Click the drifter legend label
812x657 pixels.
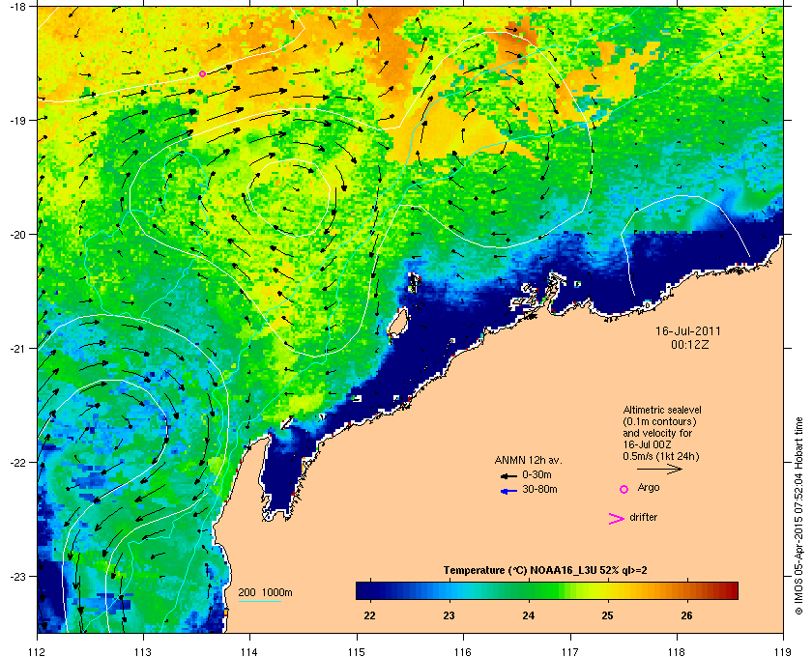point(643,517)
